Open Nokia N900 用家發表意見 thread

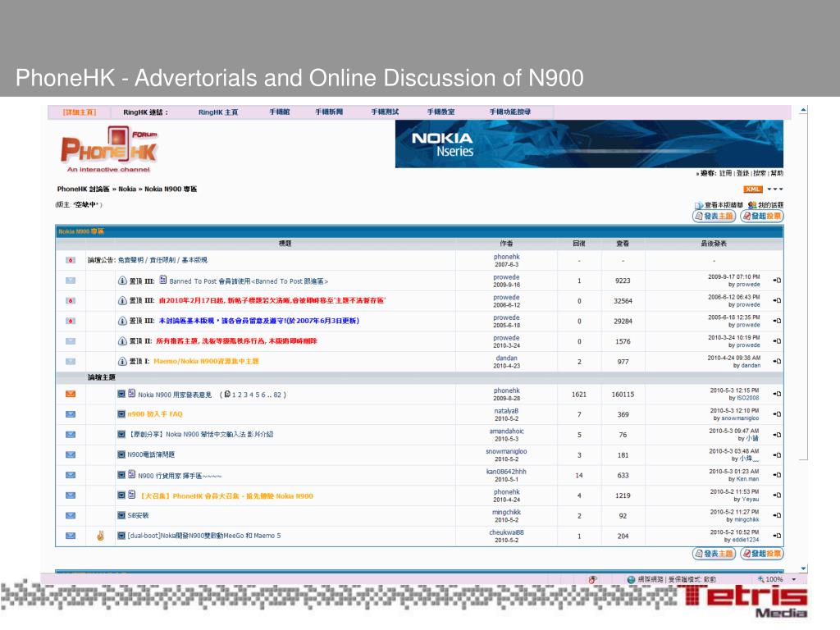point(175,395)
